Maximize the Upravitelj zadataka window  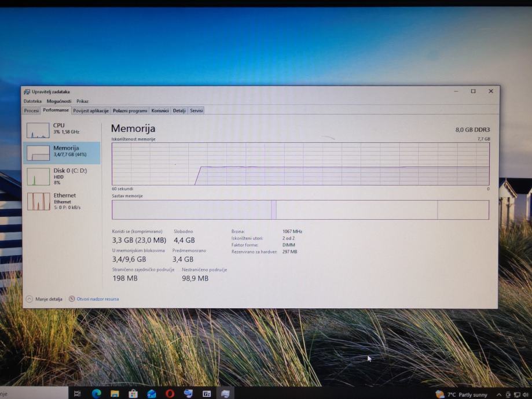474,91
